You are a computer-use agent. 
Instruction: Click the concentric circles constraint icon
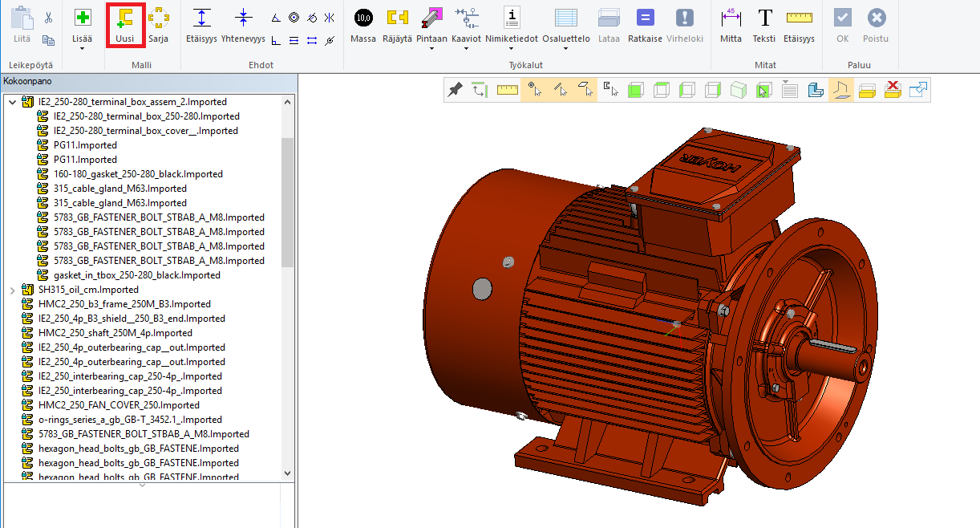click(294, 17)
